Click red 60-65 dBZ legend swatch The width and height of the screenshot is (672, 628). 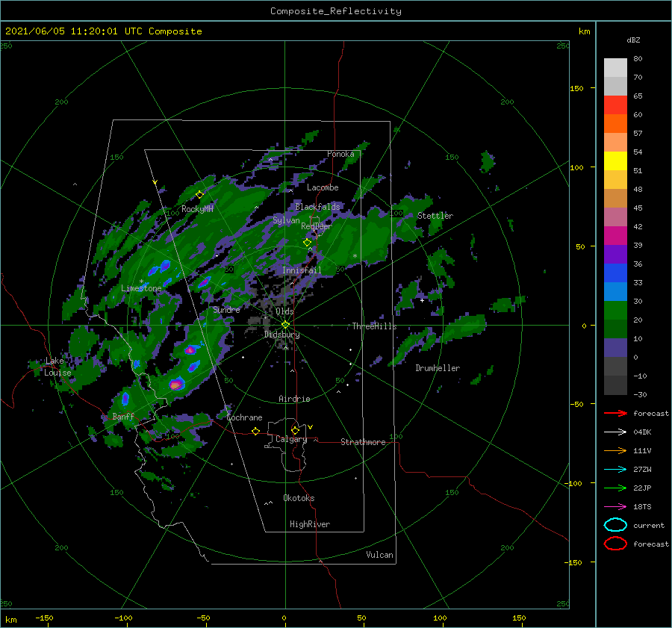point(615,105)
